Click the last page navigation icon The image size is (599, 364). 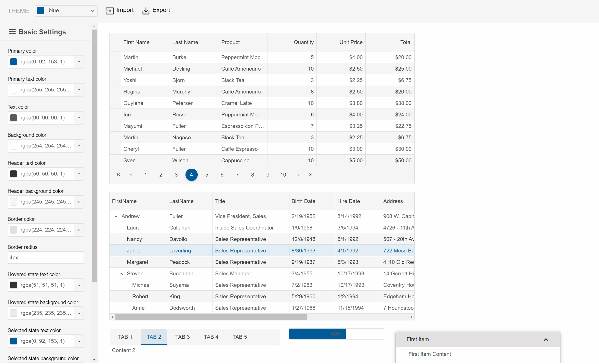click(311, 174)
